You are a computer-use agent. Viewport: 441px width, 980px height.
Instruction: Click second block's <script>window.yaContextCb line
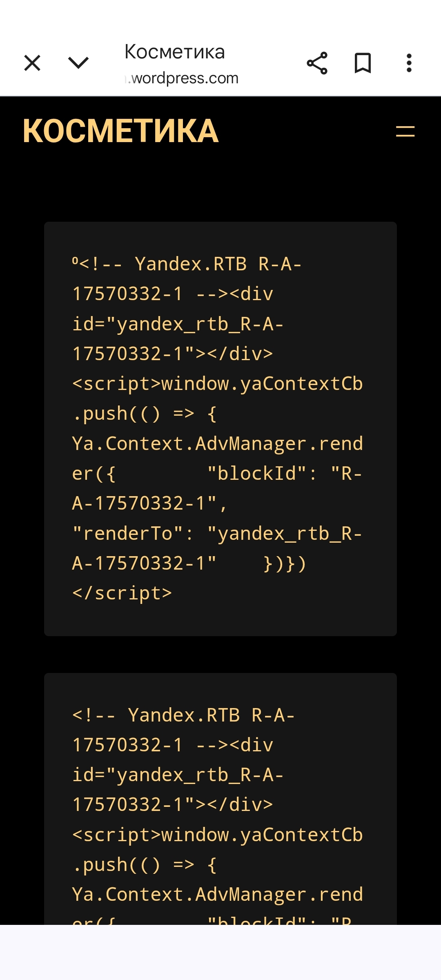coord(217,835)
